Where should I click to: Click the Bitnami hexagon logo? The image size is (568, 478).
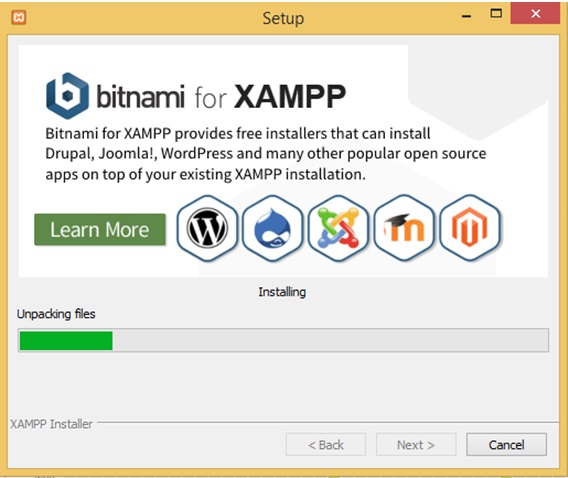pos(67,96)
